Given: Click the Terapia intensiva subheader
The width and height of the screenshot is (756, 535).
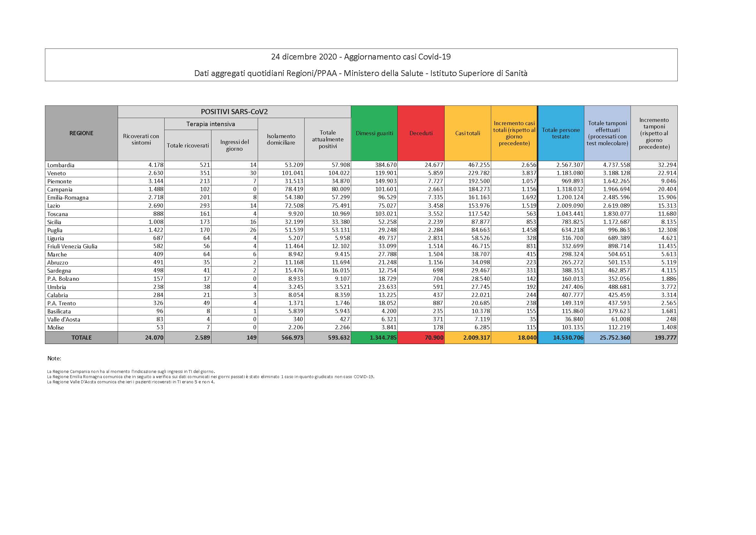Looking at the screenshot, I should coord(211,124).
